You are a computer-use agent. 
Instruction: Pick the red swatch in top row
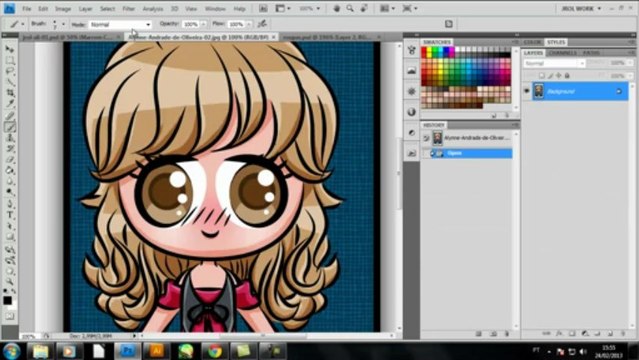424,50
